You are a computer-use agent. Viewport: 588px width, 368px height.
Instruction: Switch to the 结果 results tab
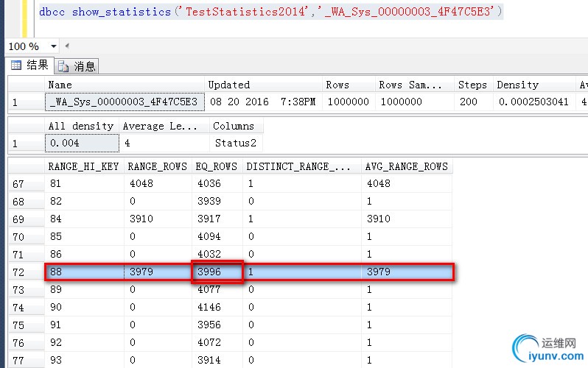tap(29, 66)
